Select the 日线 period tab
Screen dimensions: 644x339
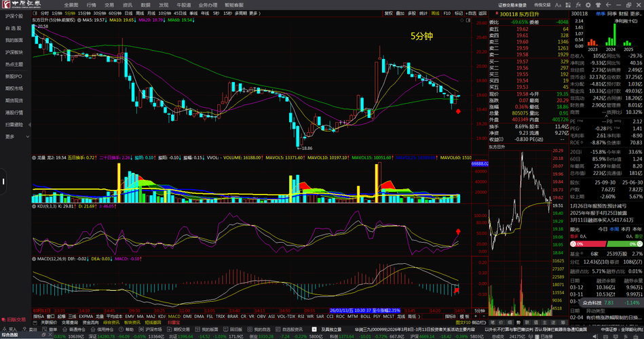click(128, 14)
